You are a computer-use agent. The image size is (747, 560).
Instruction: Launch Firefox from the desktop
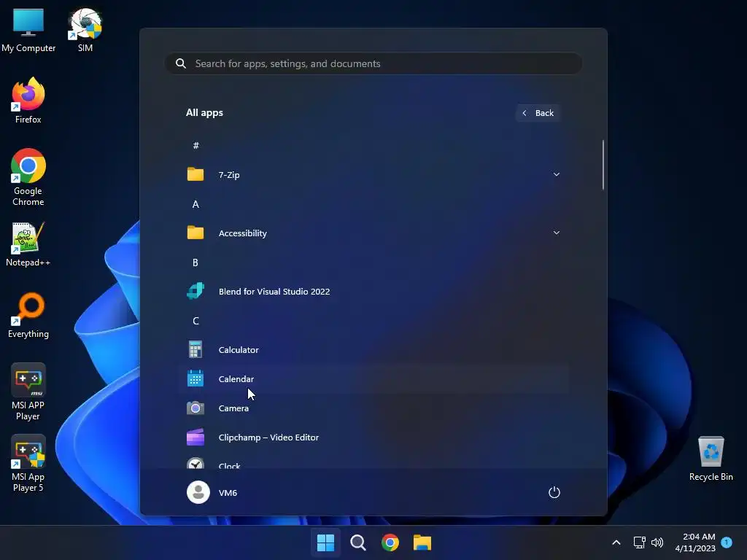28,101
